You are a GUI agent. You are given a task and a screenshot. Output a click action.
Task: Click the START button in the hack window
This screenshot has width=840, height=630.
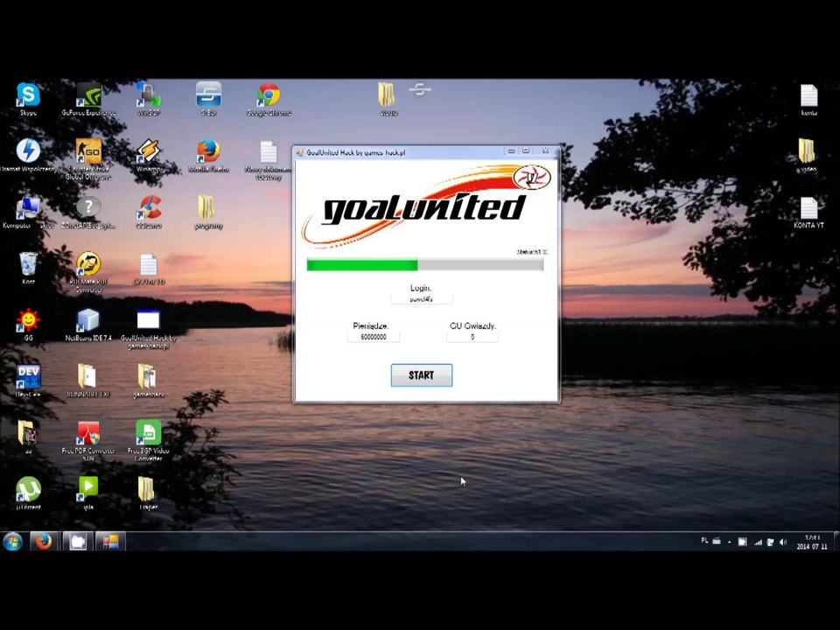tap(421, 375)
